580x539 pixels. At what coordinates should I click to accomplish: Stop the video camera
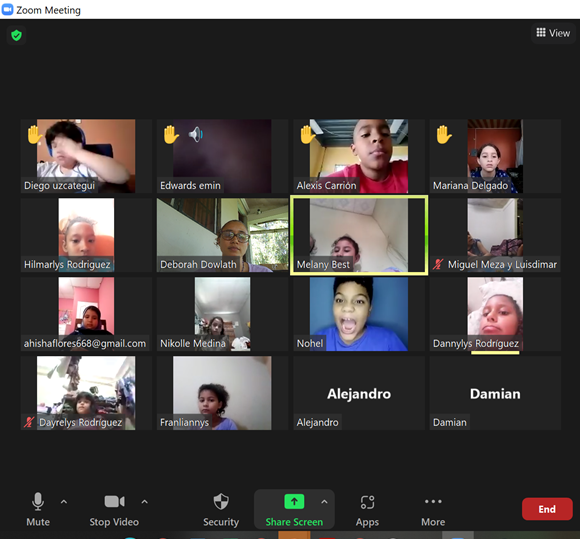(114, 509)
